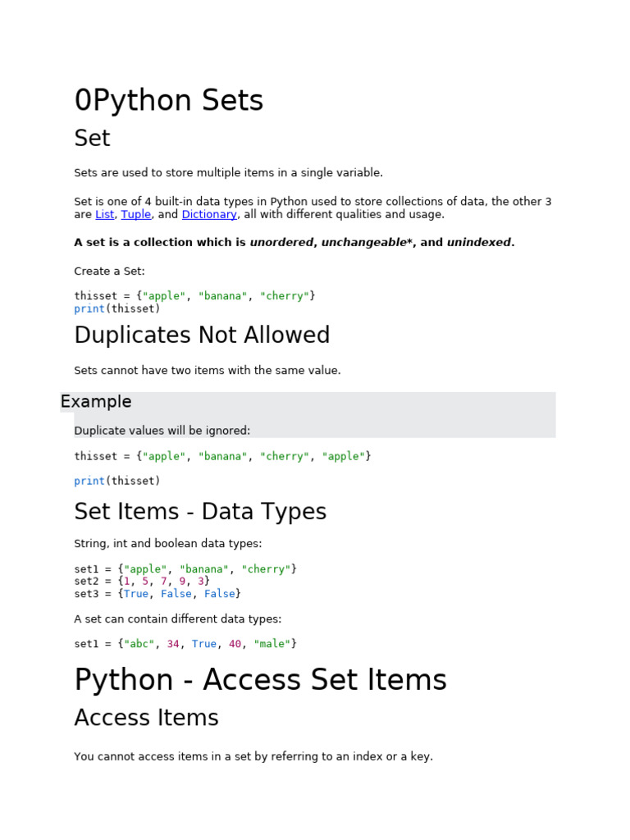Viewport: 630px width, 840px height.
Task: Click the code line with duplicate "apple"
Action: pos(222,456)
